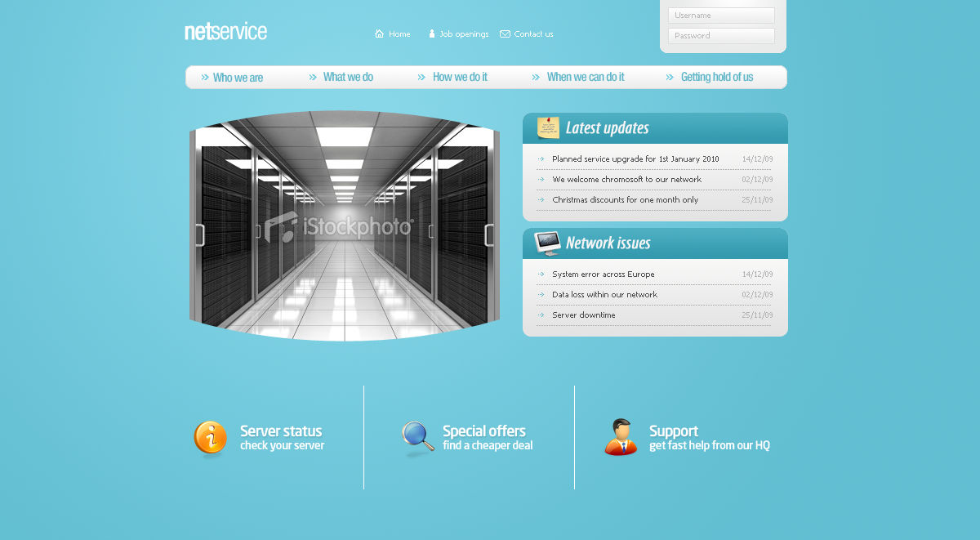This screenshot has height=540, width=980.
Task: Open the Who we are menu item
Action: 238,78
